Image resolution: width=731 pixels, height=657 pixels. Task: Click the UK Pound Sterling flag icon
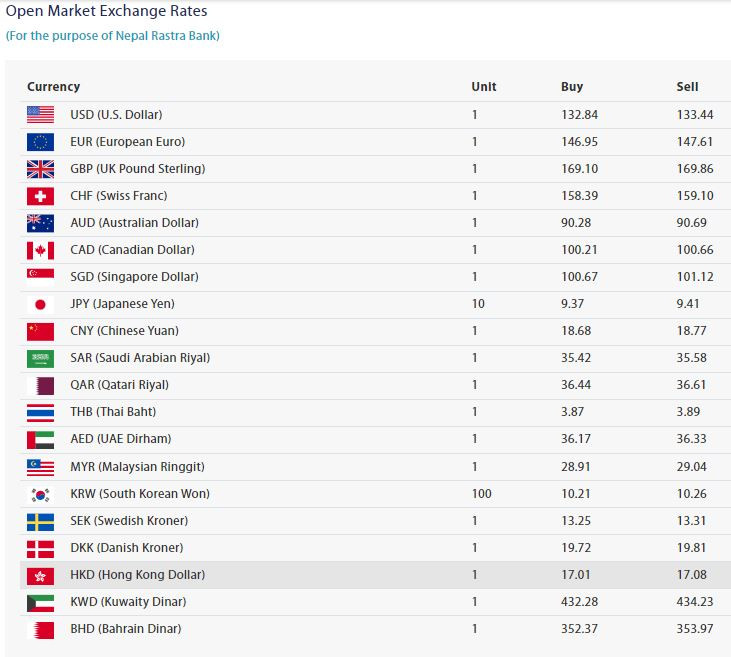pyautogui.click(x=40, y=168)
